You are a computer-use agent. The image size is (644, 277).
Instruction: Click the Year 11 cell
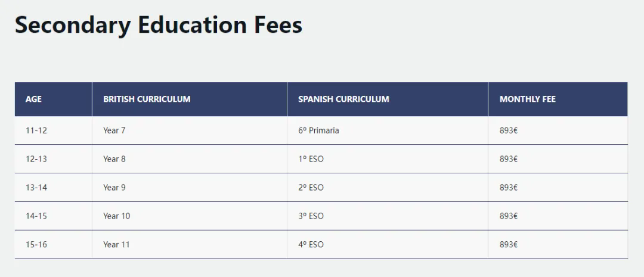(190, 245)
